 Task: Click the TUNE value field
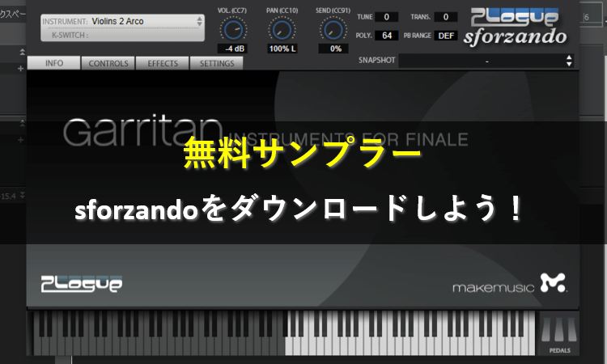[386, 17]
